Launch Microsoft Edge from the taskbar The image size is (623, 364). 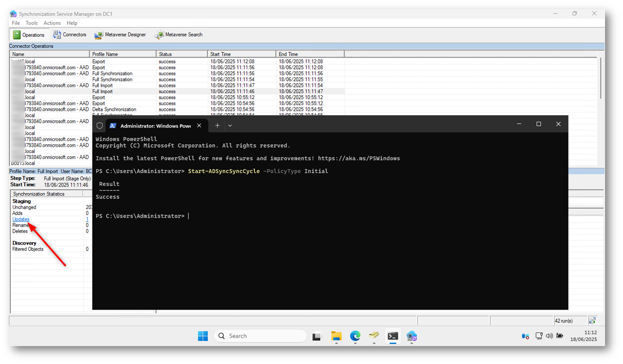coord(355,336)
